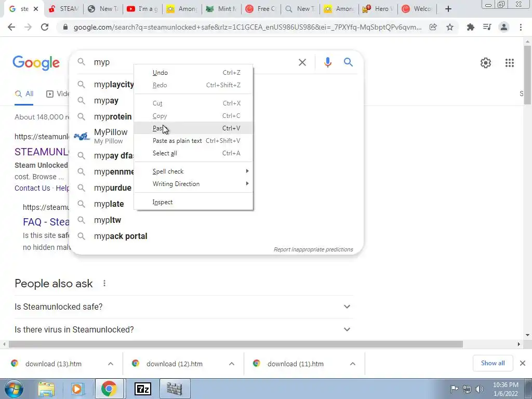Open Google settings gear
This screenshot has height=399, width=532.
pyautogui.click(x=486, y=63)
